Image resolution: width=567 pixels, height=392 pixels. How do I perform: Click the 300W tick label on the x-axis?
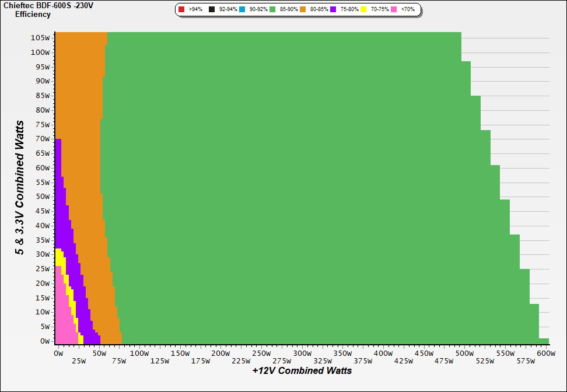tap(302, 353)
